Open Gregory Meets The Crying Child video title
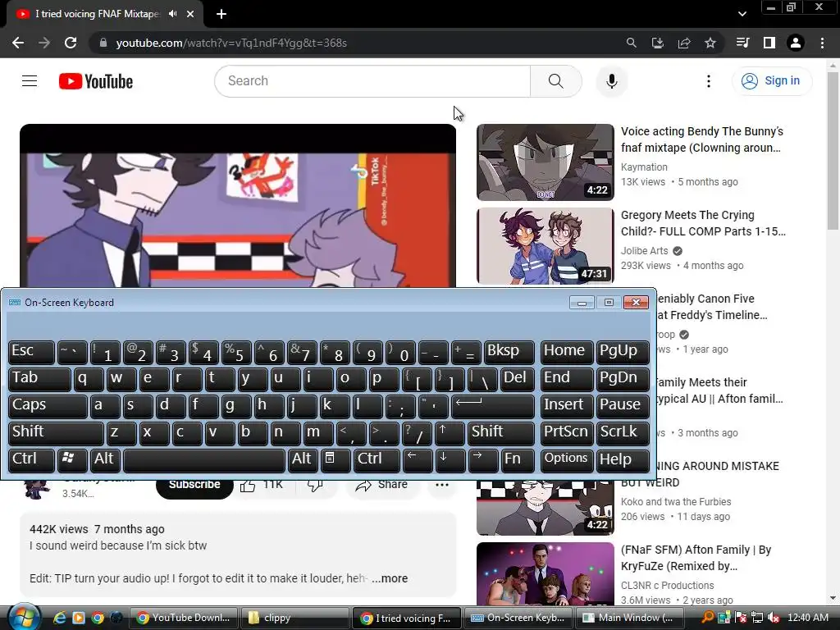Image resolution: width=840 pixels, height=630 pixels. [703, 223]
